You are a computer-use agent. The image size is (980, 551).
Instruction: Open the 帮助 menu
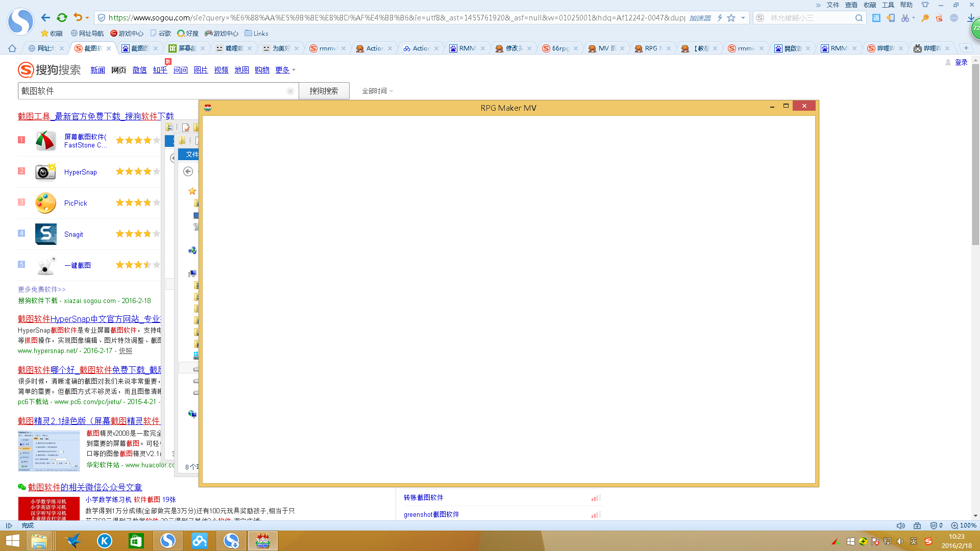pyautogui.click(x=906, y=5)
